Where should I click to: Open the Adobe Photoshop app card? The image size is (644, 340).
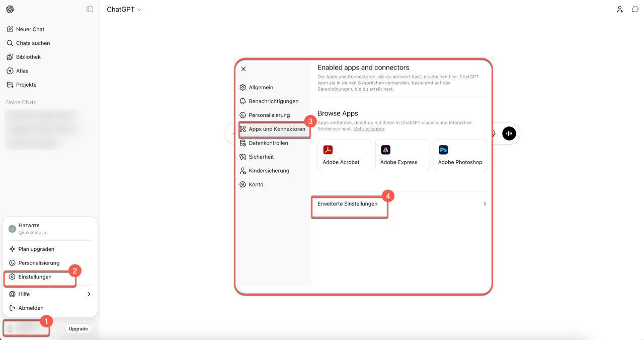(460, 155)
